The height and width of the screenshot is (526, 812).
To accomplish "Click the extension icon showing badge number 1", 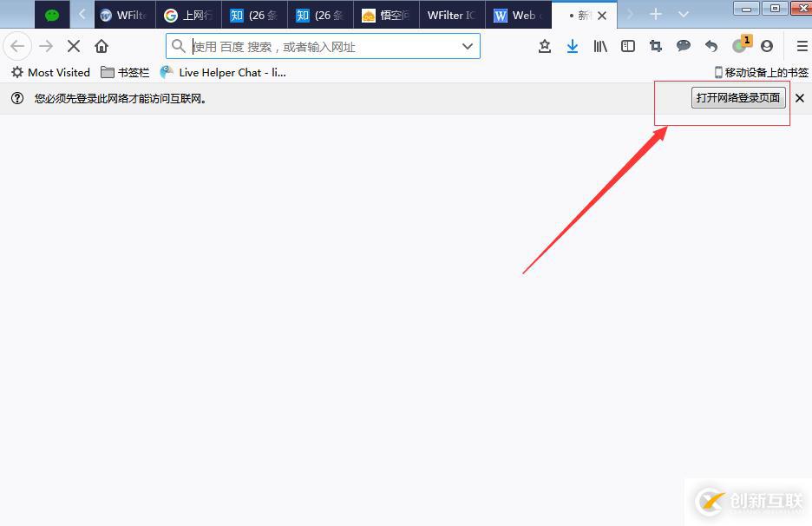I will [738, 46].
